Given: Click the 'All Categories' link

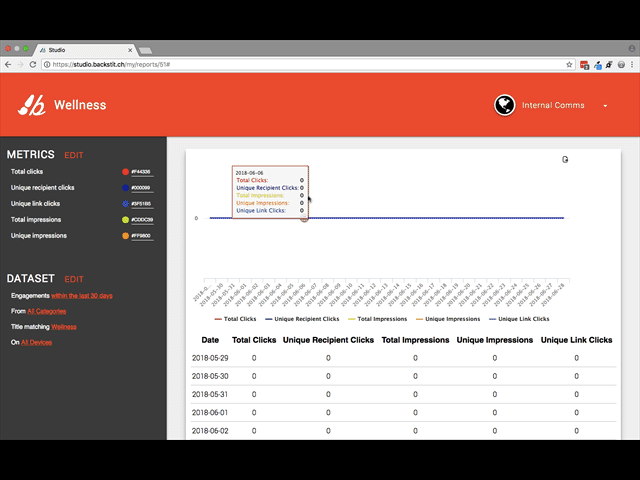Looking at the screenshot, I should pos(47,311).
